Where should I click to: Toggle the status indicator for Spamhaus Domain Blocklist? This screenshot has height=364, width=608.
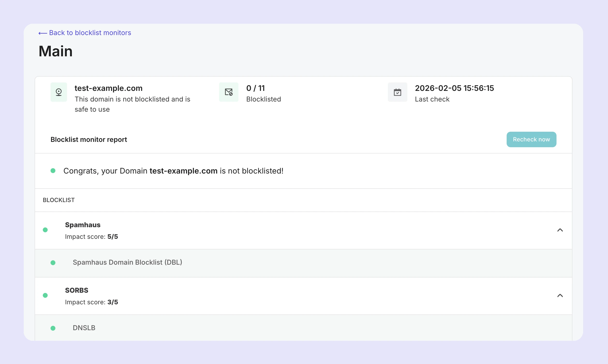pos(53,263)
